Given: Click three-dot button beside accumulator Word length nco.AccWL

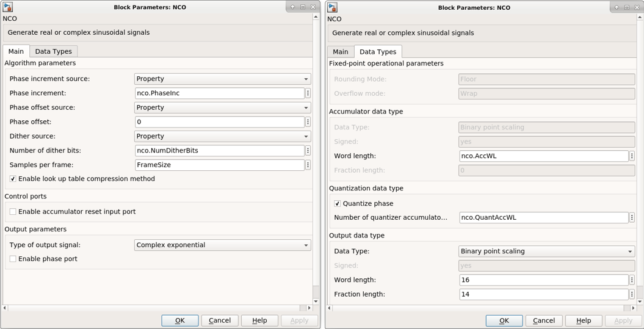Looking at the screenshot, I should pyautogui.click(x=632, y=156).
